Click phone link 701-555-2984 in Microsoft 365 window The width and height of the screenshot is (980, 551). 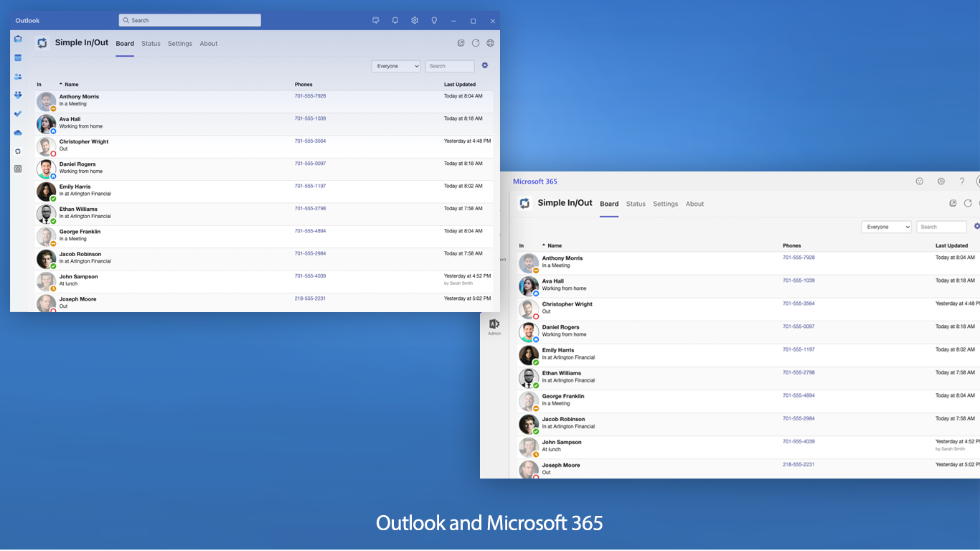[798, 418]
